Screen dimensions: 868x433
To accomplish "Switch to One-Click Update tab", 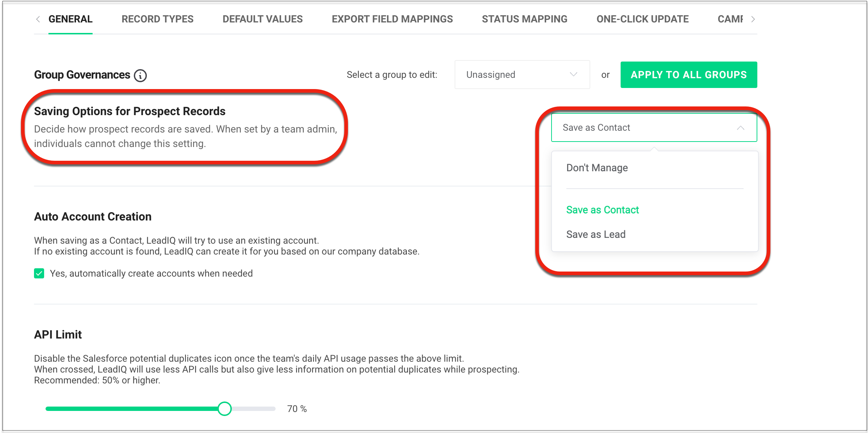I will pos(642,19).
